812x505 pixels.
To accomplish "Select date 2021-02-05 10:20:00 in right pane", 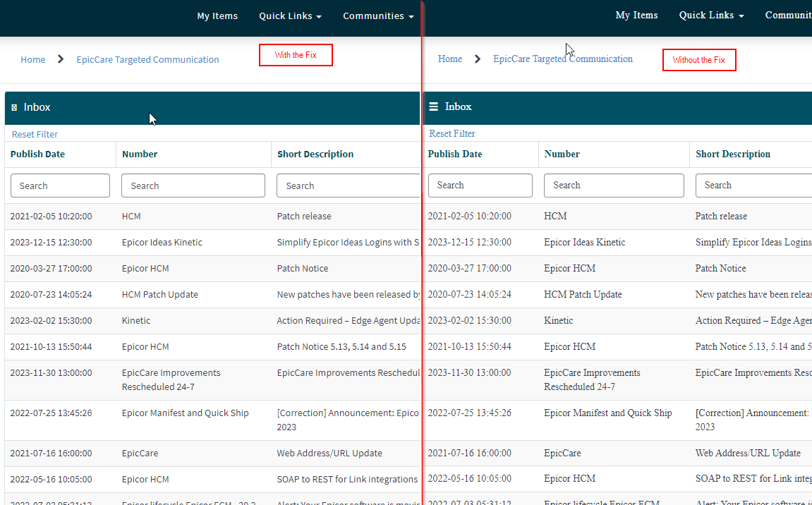I will 469,216.
